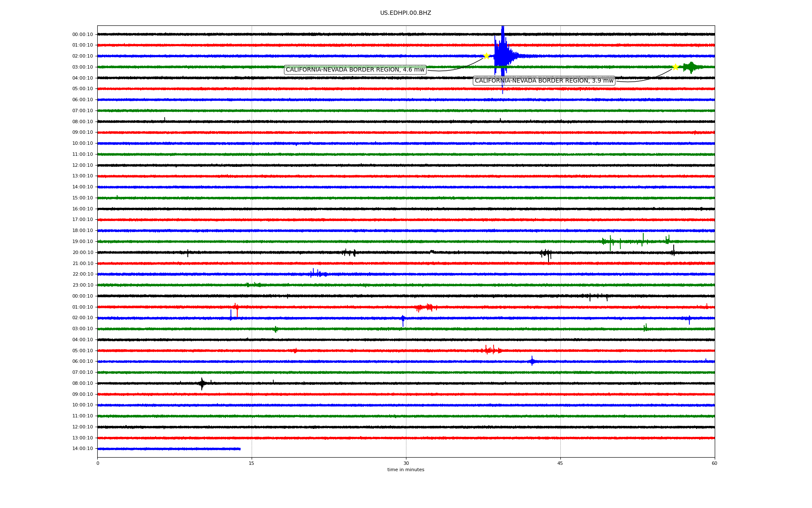Click the x-axis tick label 45

pos(560,463)
